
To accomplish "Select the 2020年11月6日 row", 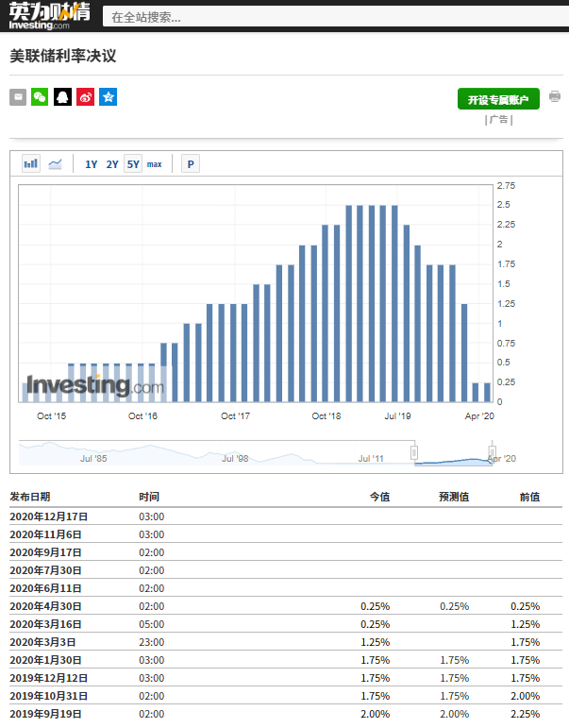I will pyautogui.click(x=286, y=534).
